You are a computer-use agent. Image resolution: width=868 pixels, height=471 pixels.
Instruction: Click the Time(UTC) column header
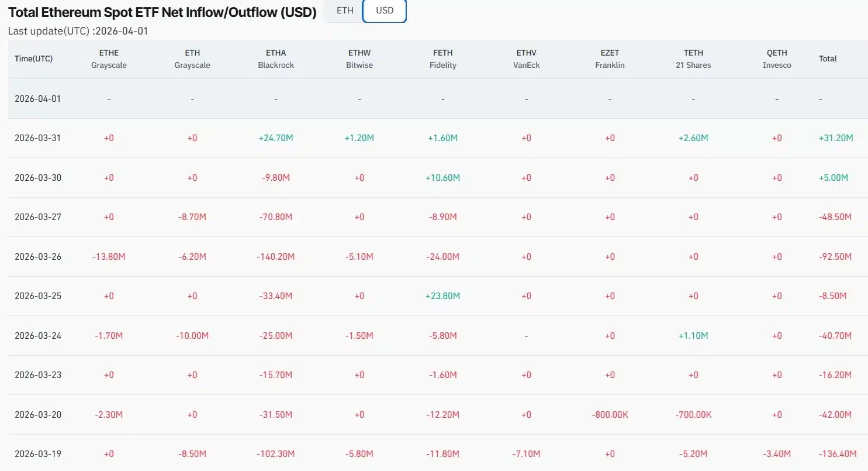point(34,59)
